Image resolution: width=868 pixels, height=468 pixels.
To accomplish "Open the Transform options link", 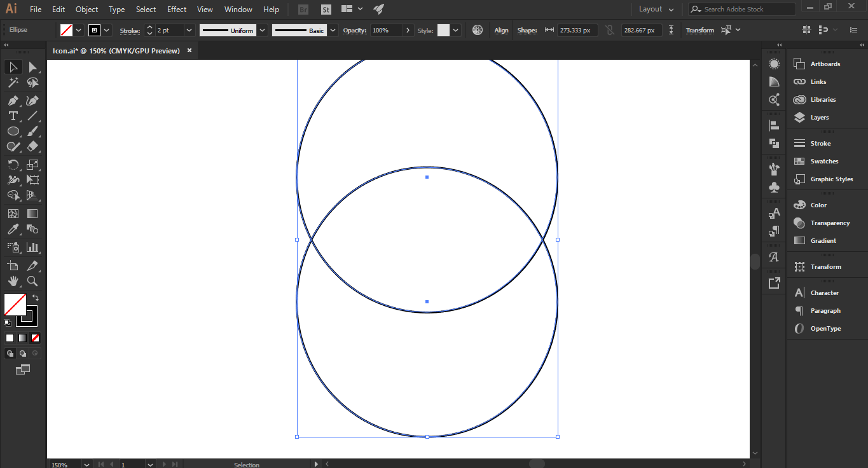I will click(x=700, y=31).
